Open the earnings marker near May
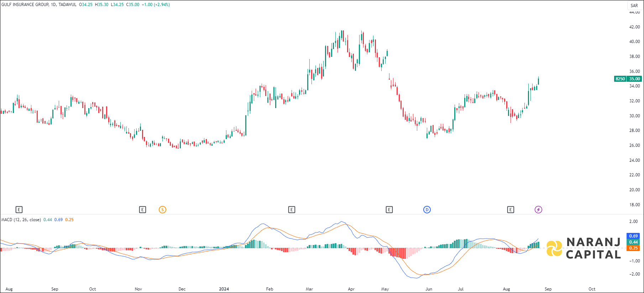This screenshot has height=293, width=644. click(389, 210)
